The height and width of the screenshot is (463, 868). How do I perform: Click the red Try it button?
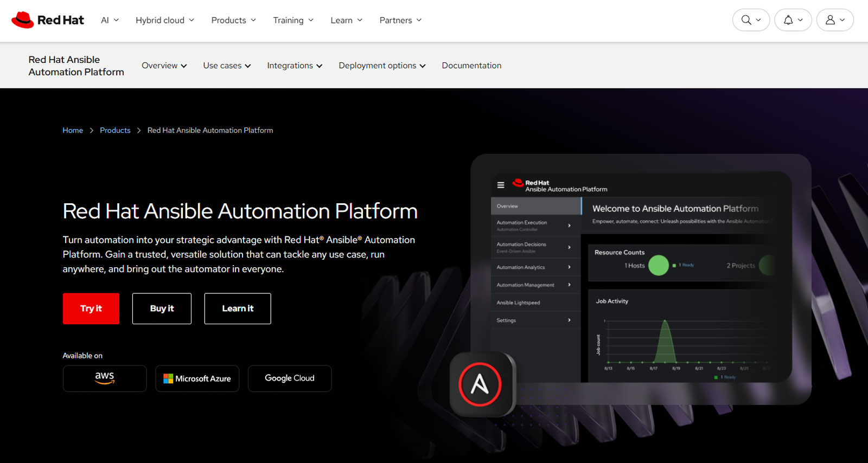coord(91,308)
